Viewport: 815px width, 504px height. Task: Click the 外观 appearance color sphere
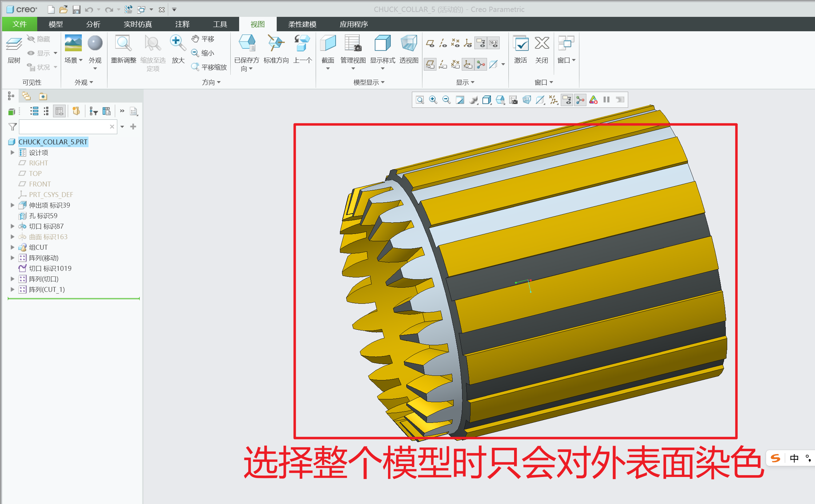pos(95,43)
